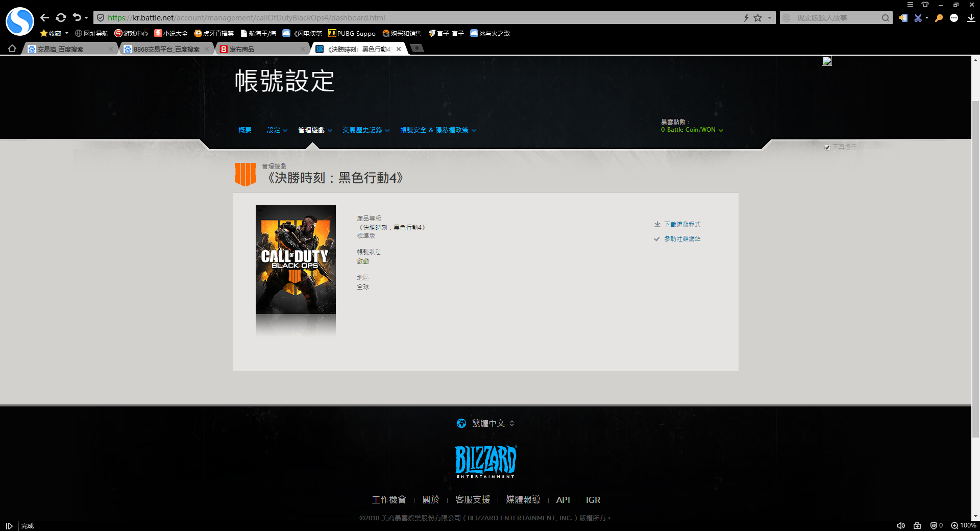Screen dimensions: 980x531
Task: Open the 繁體中文 language selector
Action: pyautogui.click(x=485, y=423)
